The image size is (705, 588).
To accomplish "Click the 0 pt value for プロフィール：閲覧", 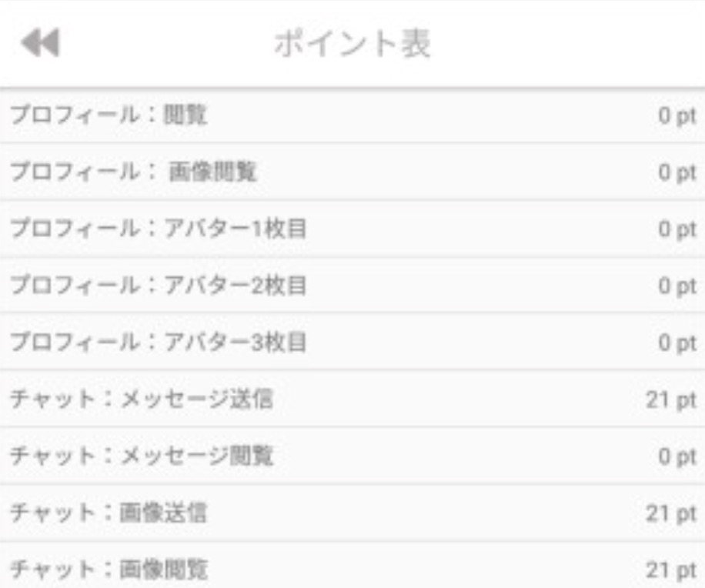I will click(677, 116).
